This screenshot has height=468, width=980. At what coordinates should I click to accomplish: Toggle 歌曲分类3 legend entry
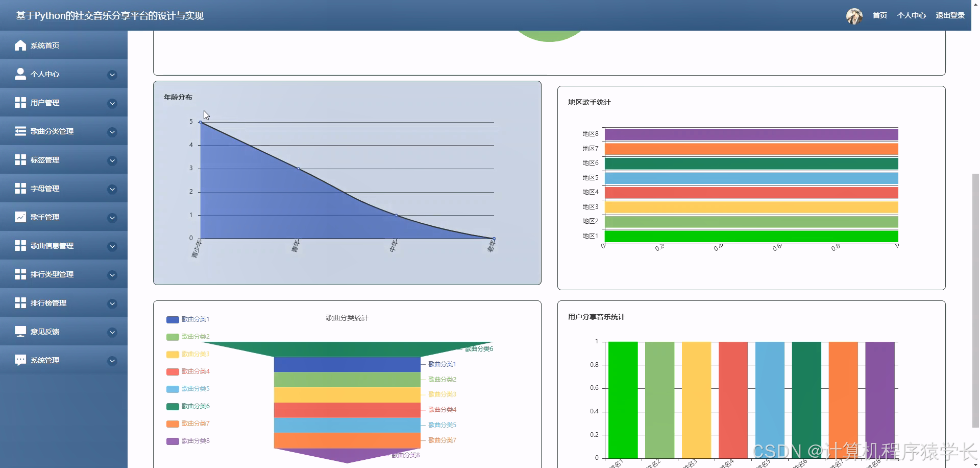(x=188, y=354)
